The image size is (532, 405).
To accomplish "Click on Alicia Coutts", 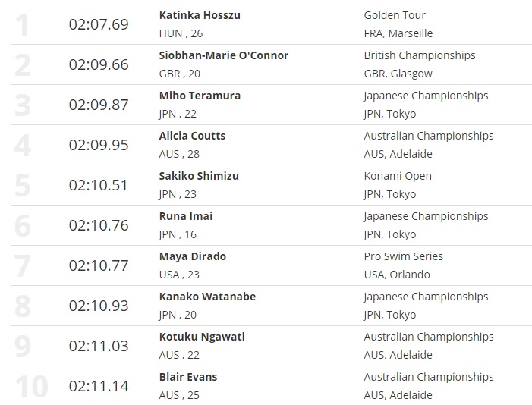I will pos(192,136).
